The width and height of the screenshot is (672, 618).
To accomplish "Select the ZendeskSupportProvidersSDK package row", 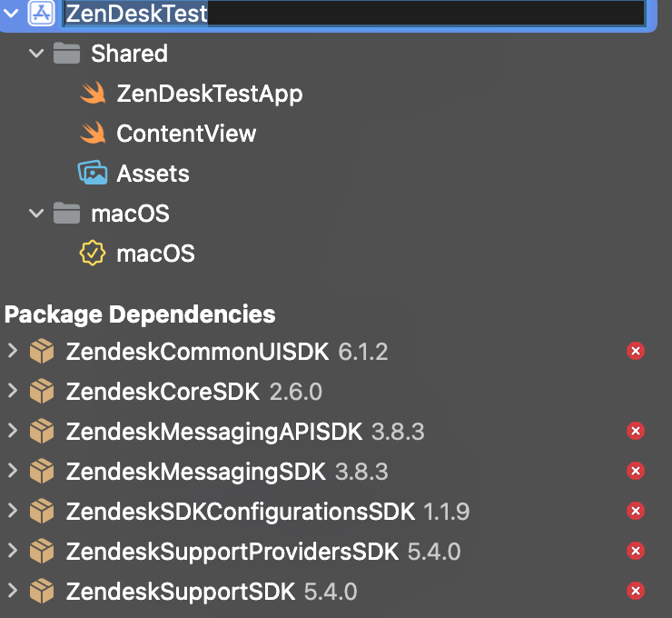I will pyautogui.click(x=232, y=552).
